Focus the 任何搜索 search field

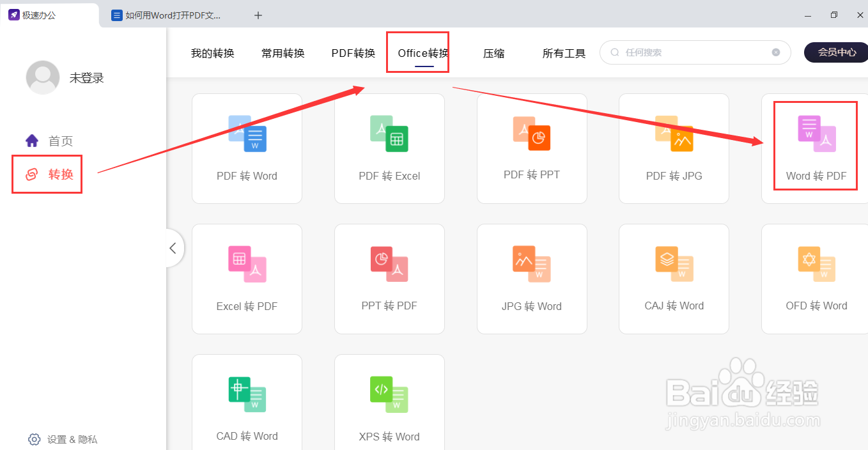[695, 52]
